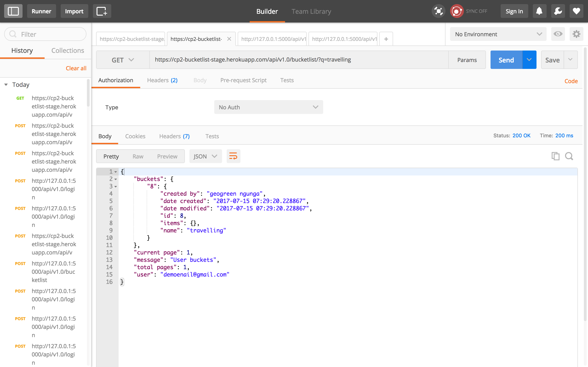This screenshot has height=367, width=588.
Task: Click the SYNC OFF sync icon
Action: (457, 11)
